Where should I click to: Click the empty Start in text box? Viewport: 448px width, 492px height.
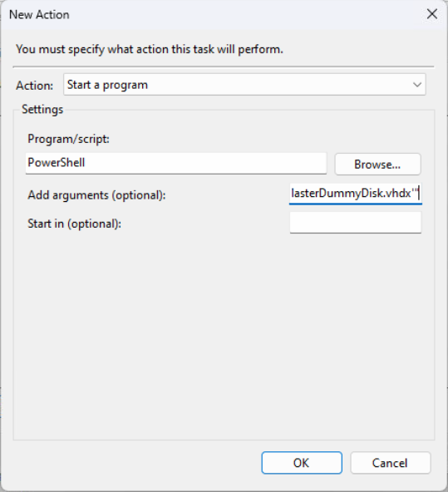click(x=356, y=223)
